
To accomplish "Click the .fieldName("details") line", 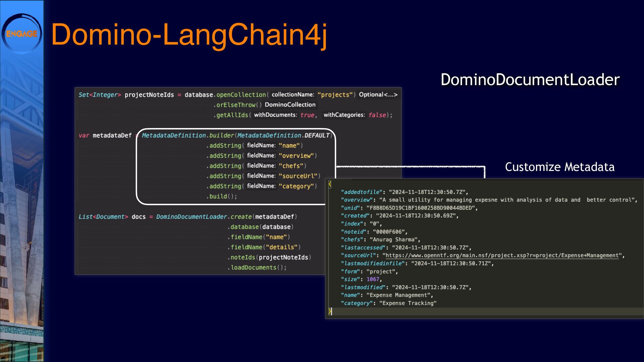I will (x=264, y=247).
